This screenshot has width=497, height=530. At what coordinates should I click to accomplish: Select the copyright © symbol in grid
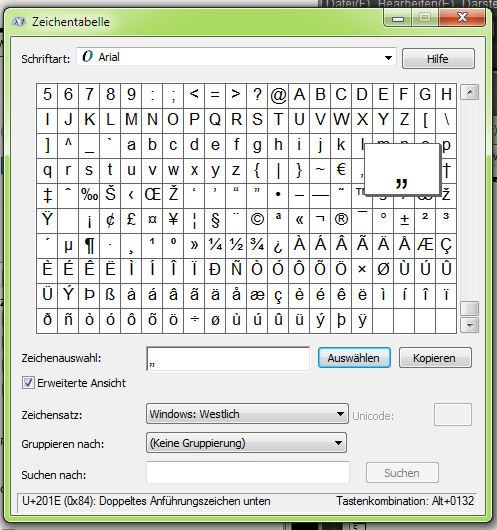257,220
